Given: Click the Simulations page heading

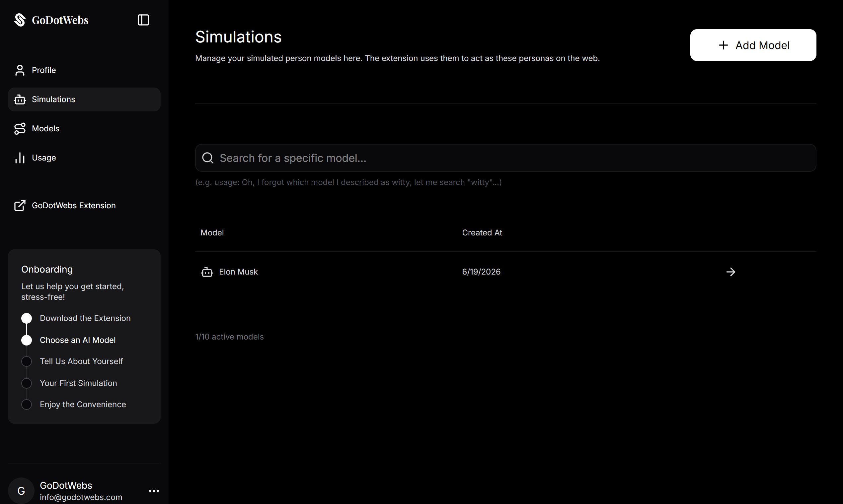Looking at the screenshot, I should [x=238, y=37].
